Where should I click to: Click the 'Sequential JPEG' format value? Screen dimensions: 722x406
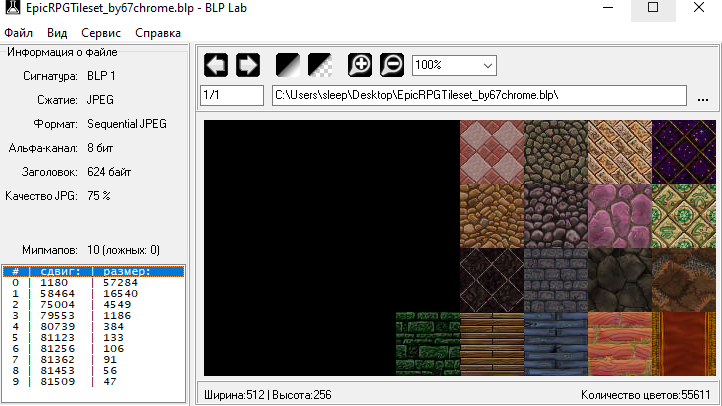(127, 124)
